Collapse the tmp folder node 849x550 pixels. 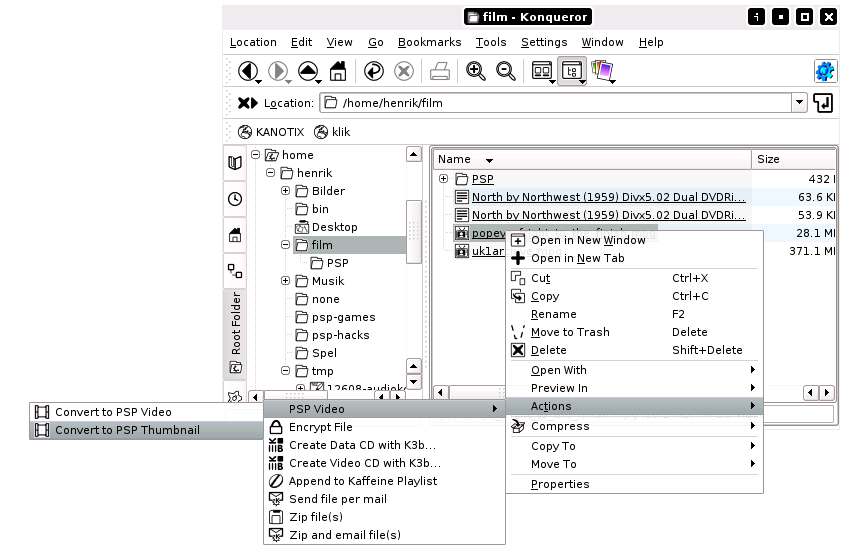(x=285, y=371)
